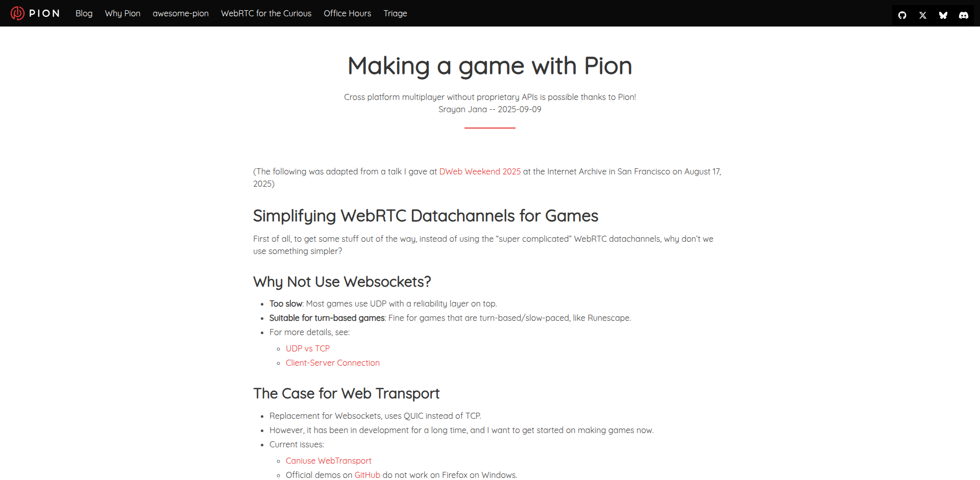The width and height of the screenshot is (980, 480).
Task: Click The Case for Web Transport heading
Action: [x=346, y=393]
